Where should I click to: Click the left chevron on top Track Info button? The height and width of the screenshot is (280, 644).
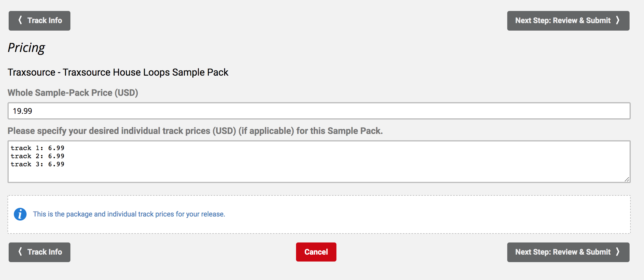[20, 20]
